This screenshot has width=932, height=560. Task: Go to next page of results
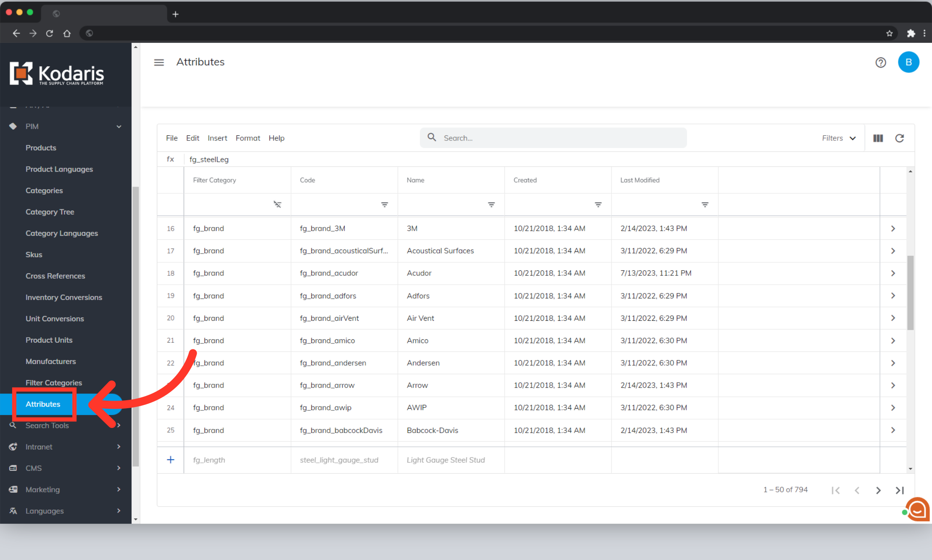pyautogui.click(x=878, y=490)
